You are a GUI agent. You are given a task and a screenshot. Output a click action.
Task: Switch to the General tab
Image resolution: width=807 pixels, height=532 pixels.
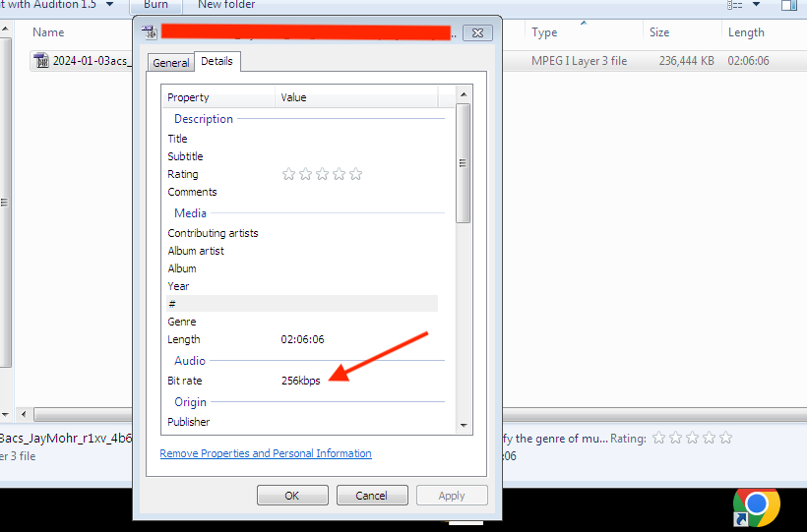point(171,62)
